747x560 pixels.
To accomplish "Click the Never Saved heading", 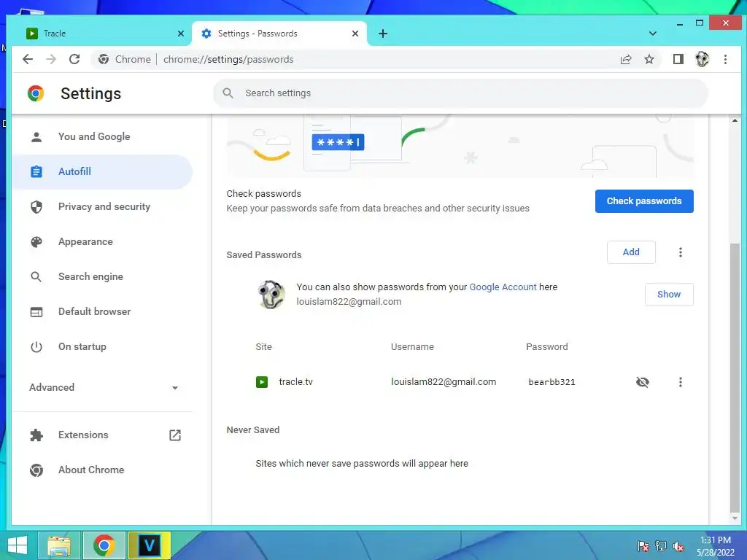I will pos(253,430).
